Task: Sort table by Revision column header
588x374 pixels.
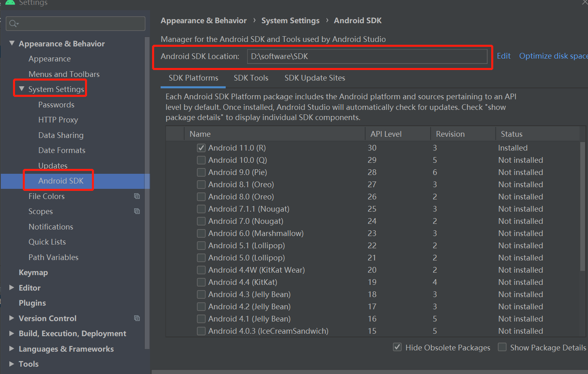Action: pos(463,134)
